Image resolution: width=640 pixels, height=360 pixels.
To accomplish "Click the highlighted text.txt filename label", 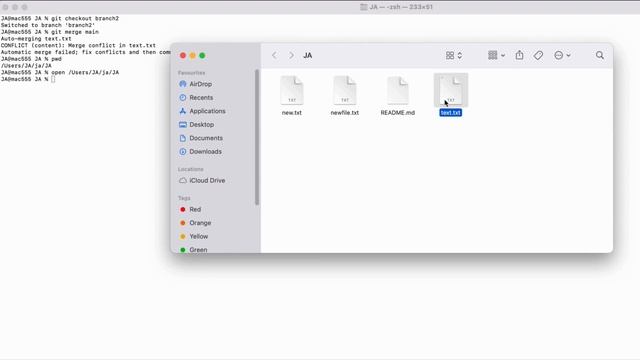I will click(451, 113).
